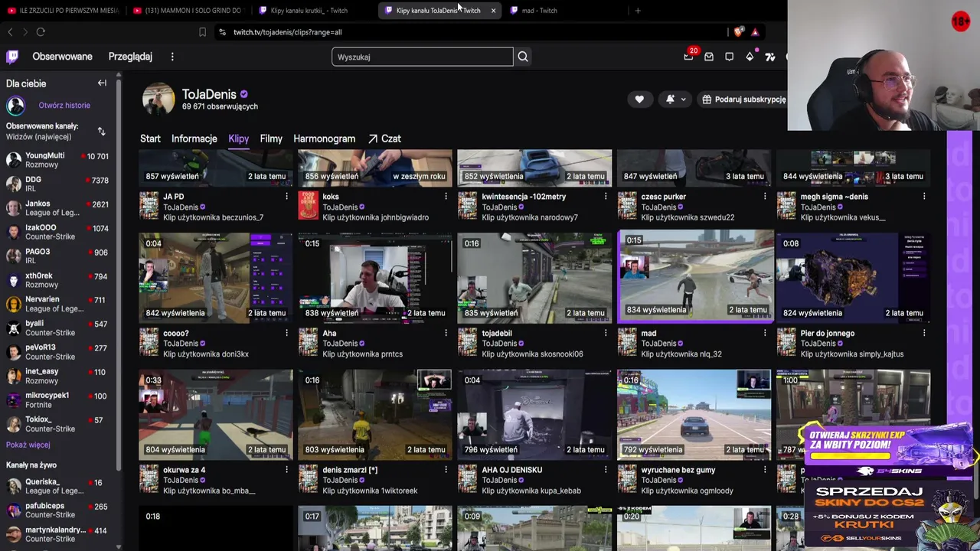Play the 'tojadebil' clip thumbnail
This screenshot has height=551, width=980.
pyautogui.click(x=534, y=278)
